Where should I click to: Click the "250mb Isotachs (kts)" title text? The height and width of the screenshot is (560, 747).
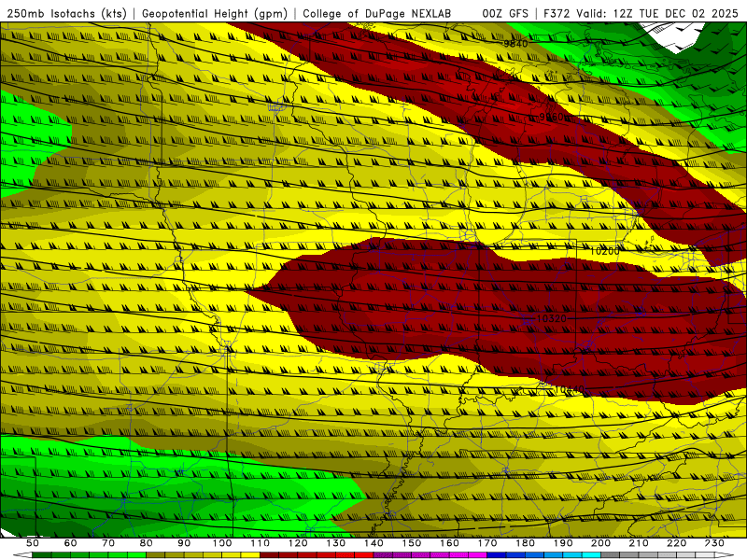[x=67, y=13]
